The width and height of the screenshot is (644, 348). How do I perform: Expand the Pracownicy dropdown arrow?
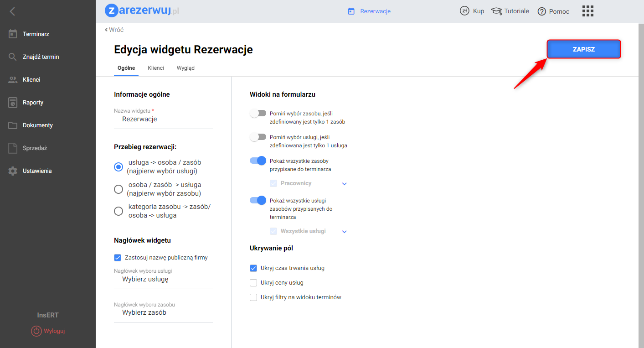point(345,184)
